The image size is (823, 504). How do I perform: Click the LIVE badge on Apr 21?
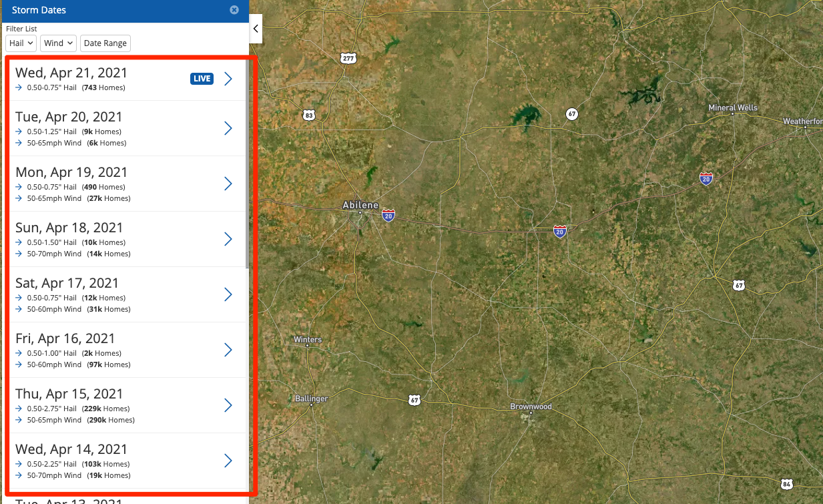[202, 79]
